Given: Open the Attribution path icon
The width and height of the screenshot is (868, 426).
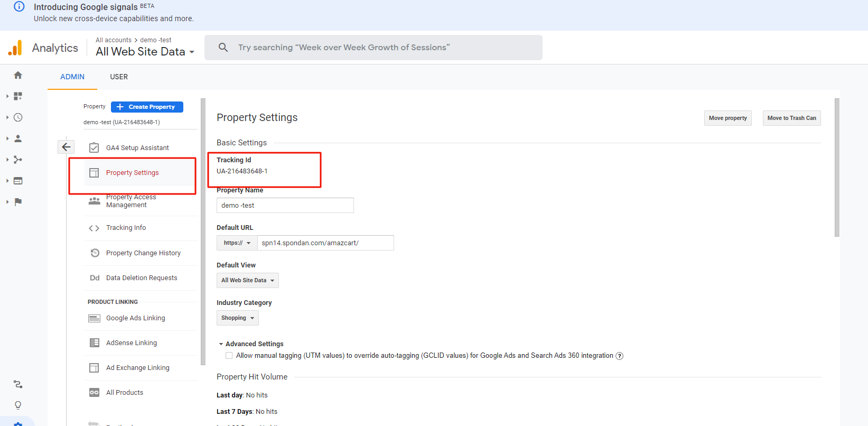Looking at the screenshot, I should point(18,384).
